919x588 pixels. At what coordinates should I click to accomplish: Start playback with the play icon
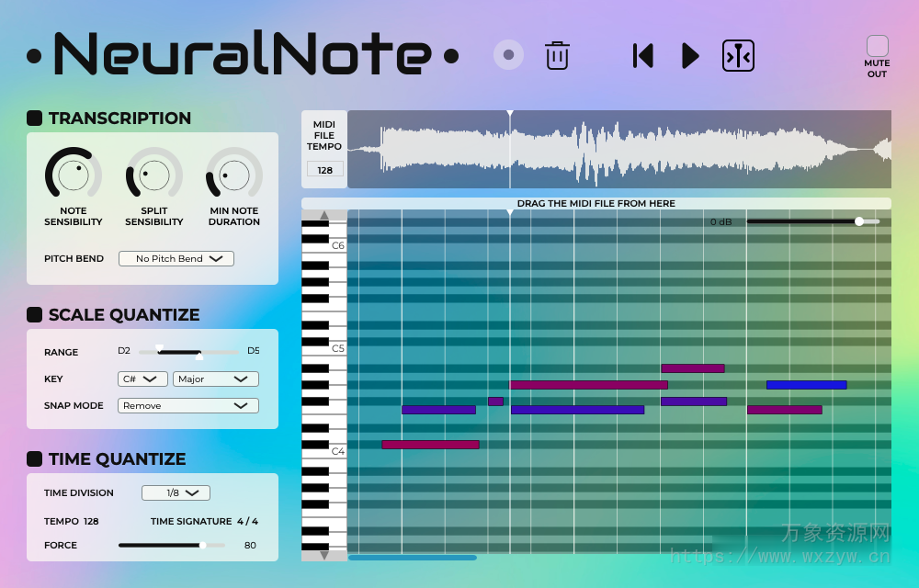(690, 55)
